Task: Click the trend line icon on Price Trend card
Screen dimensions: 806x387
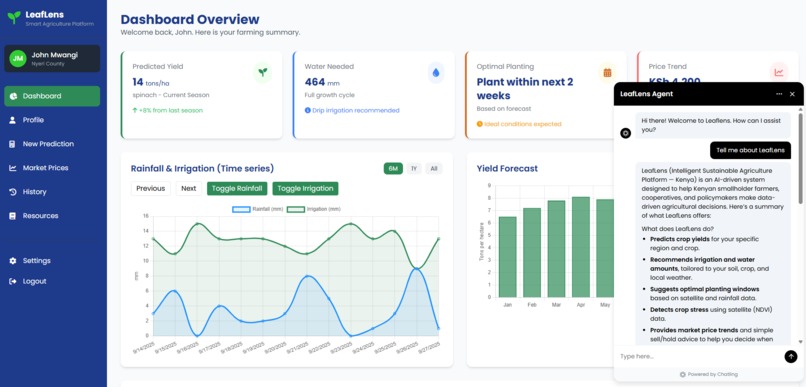Action: point(779,72)
